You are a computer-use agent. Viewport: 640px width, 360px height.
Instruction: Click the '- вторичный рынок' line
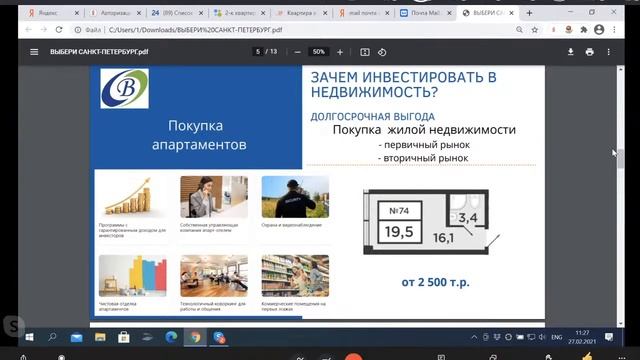[423, 158]
